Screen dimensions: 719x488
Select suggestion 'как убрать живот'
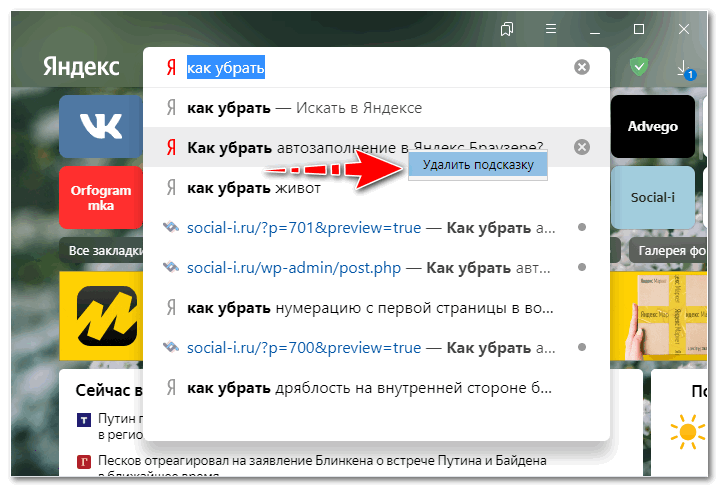point(376,188)
